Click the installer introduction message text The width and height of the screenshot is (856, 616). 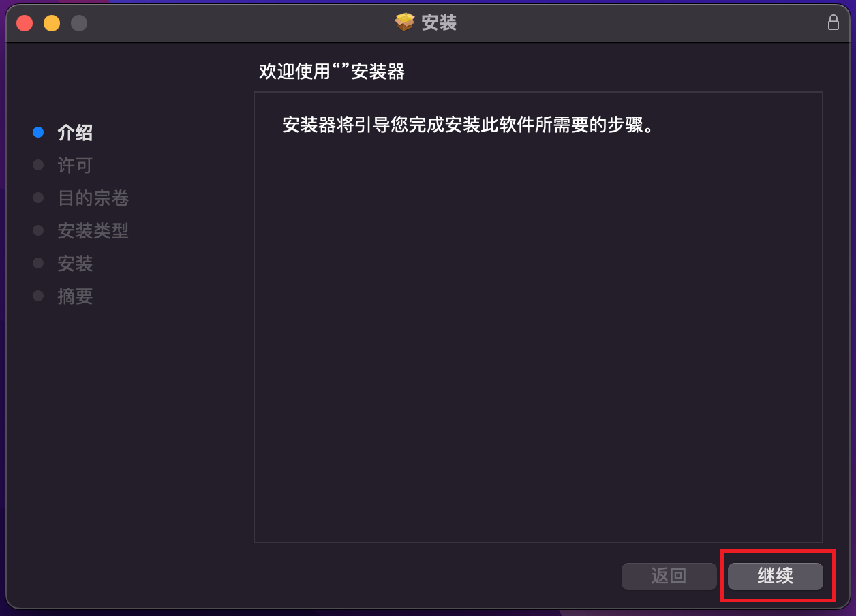468,125
